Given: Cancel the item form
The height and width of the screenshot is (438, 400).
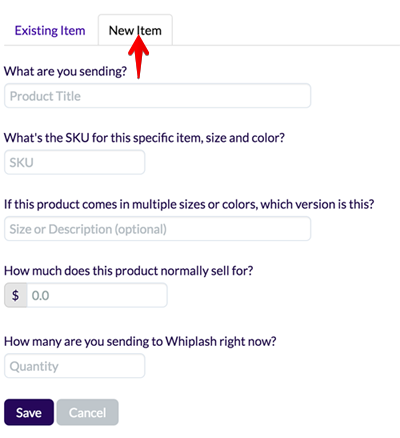Looking at the screenshot, I should pyautogui.click(x=87, y=412).
